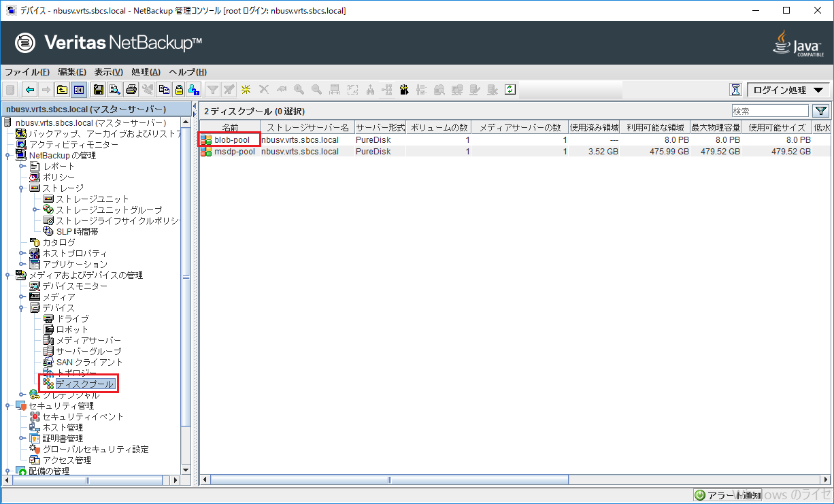Click the up-one-level folder icon
The image size is (834, 504).
click(62, 90)
